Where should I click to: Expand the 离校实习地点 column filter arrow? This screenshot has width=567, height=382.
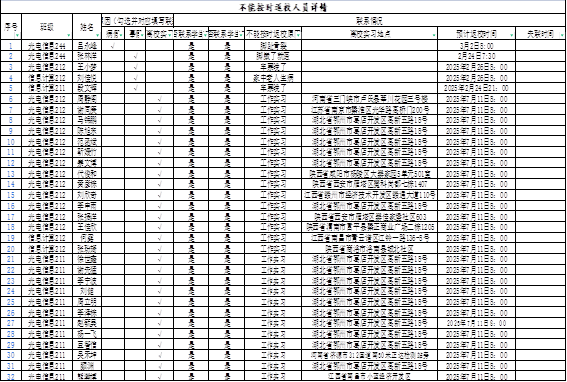coord(434,35)
